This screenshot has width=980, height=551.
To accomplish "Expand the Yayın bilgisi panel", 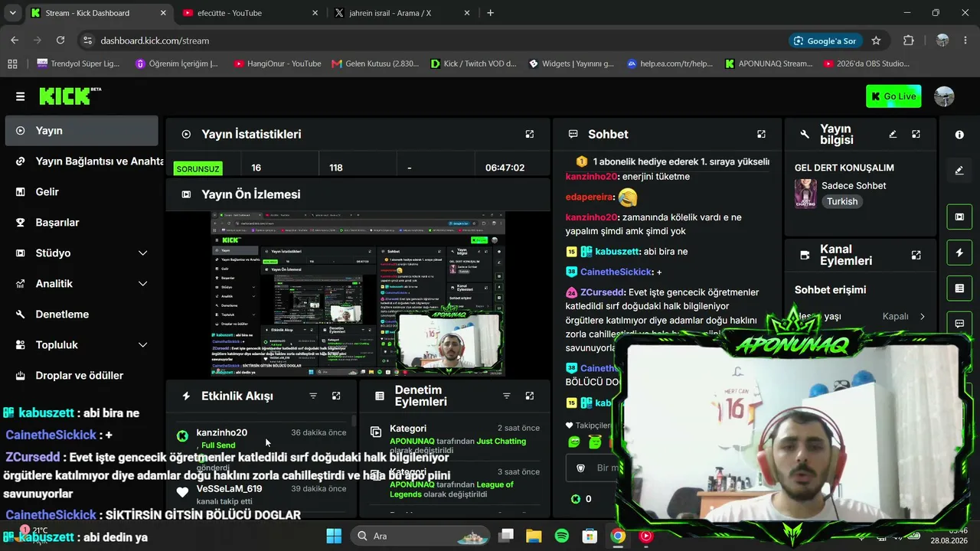I will coord(916,134).
